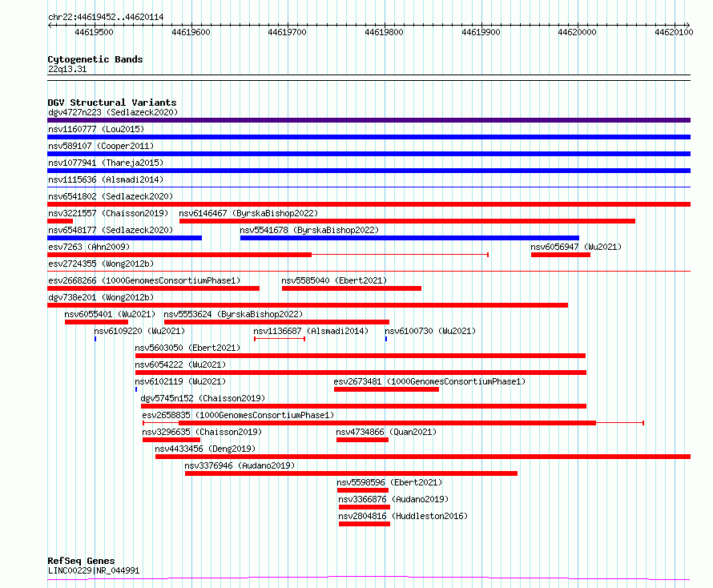Screen dimensions: 713x588
Task: Open the nsv589107 (Cooper2011) variant
Action: 101,146
